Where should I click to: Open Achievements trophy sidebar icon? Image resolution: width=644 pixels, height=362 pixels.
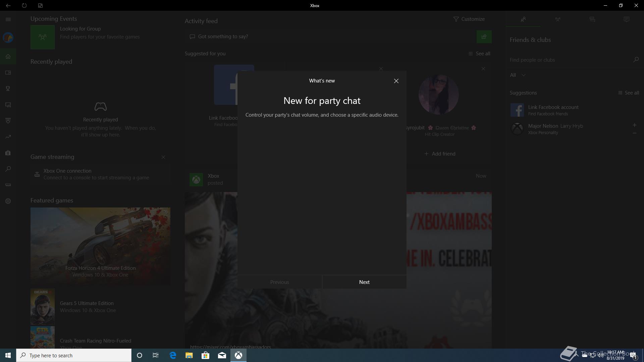[x=8, y=88]
